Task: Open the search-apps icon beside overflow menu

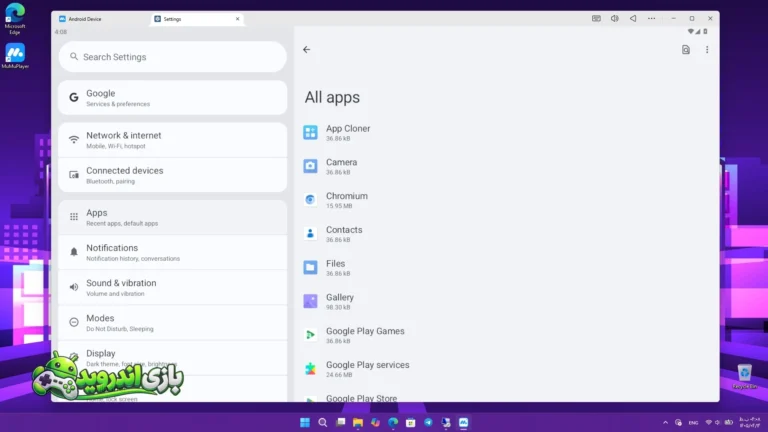Action: [x=686, y=49]
